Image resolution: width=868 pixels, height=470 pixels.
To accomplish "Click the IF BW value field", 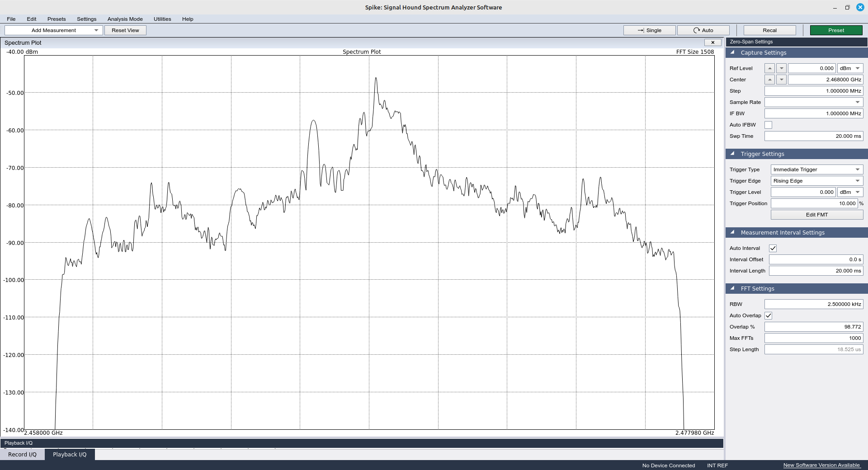I will (814, 113).
